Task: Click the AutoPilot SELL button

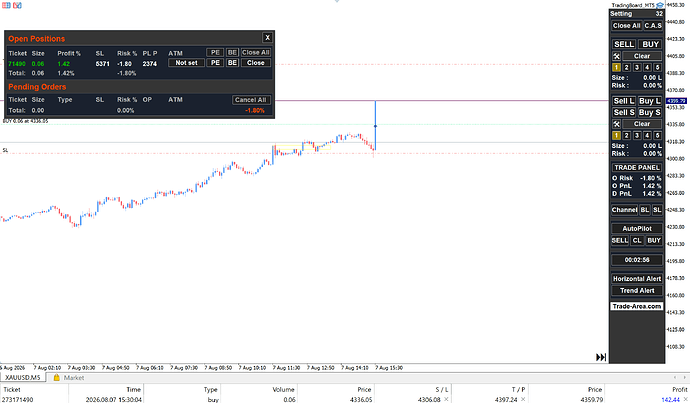Action: 620,240
